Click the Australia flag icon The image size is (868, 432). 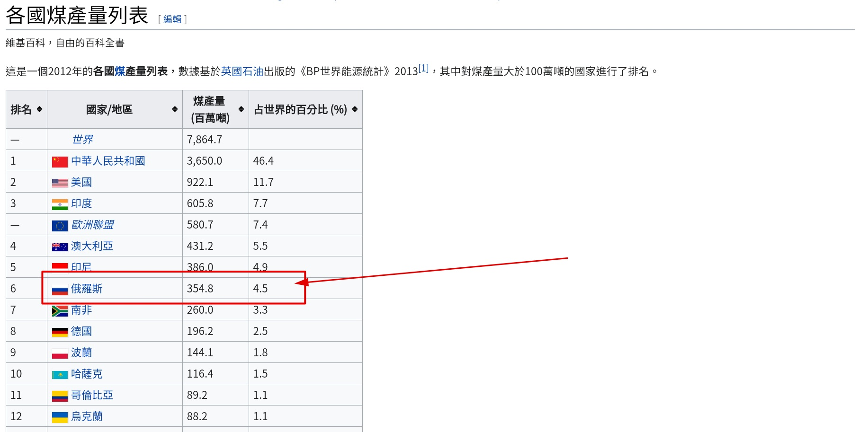[60, 247]
